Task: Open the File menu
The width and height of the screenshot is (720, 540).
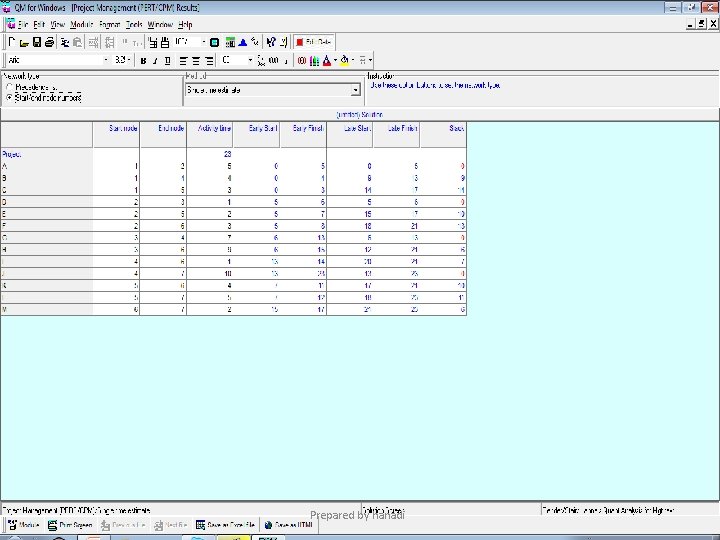Action: tap(23, 24)
